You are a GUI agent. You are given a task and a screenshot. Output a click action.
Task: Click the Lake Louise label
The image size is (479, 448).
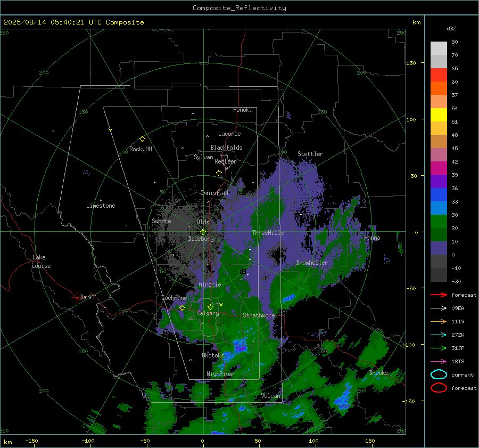(x=41, y=262)
